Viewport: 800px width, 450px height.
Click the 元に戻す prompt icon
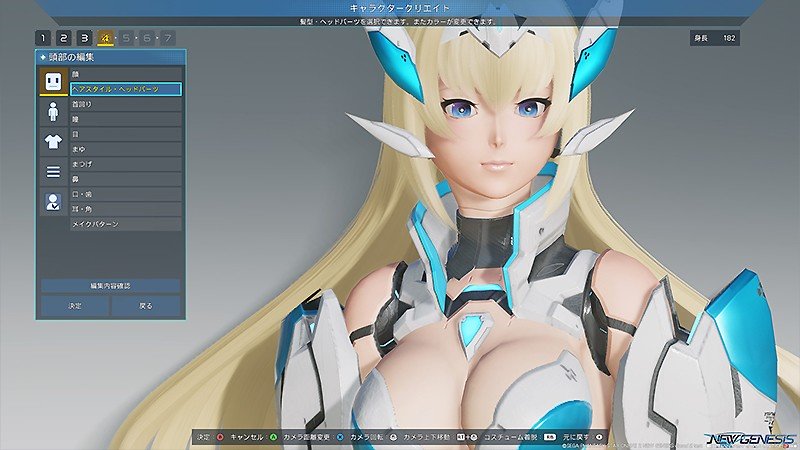[599, 437]
